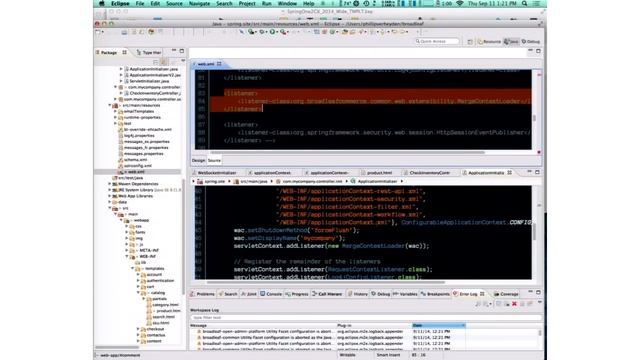
Task: Collapse the WEB-INF folder
Action: click(x=127, y=256)
